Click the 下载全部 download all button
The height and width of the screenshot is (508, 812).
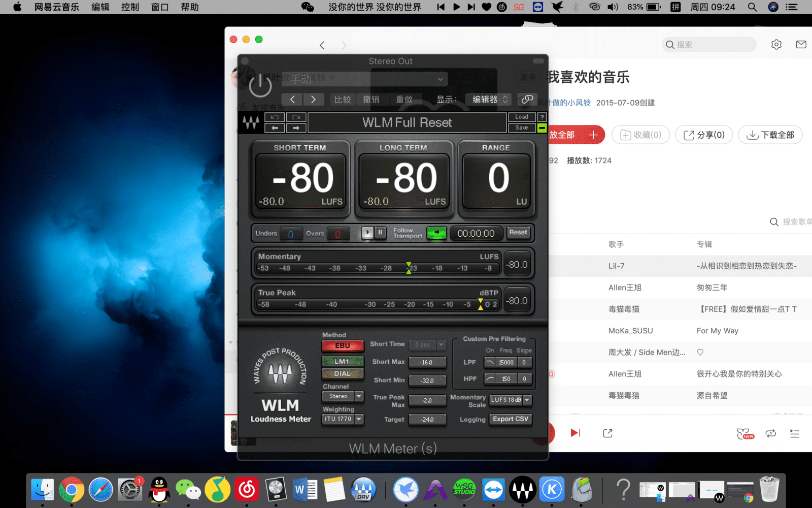click(770, 135)
